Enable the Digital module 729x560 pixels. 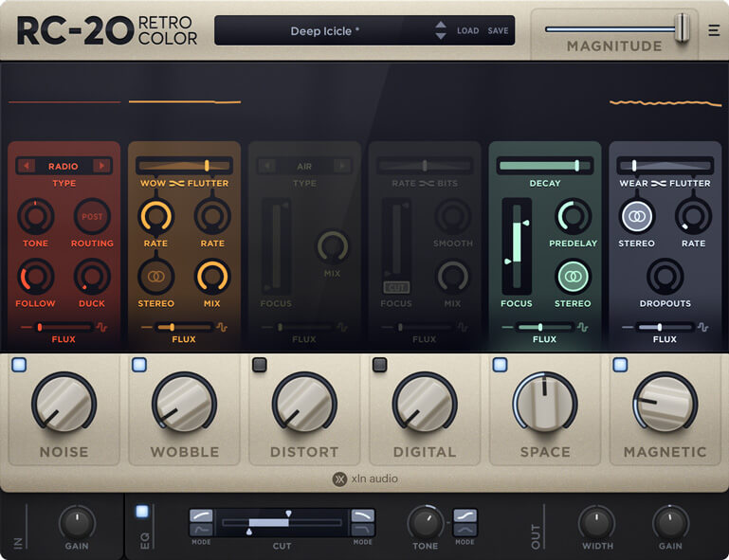tap(380, 365)
